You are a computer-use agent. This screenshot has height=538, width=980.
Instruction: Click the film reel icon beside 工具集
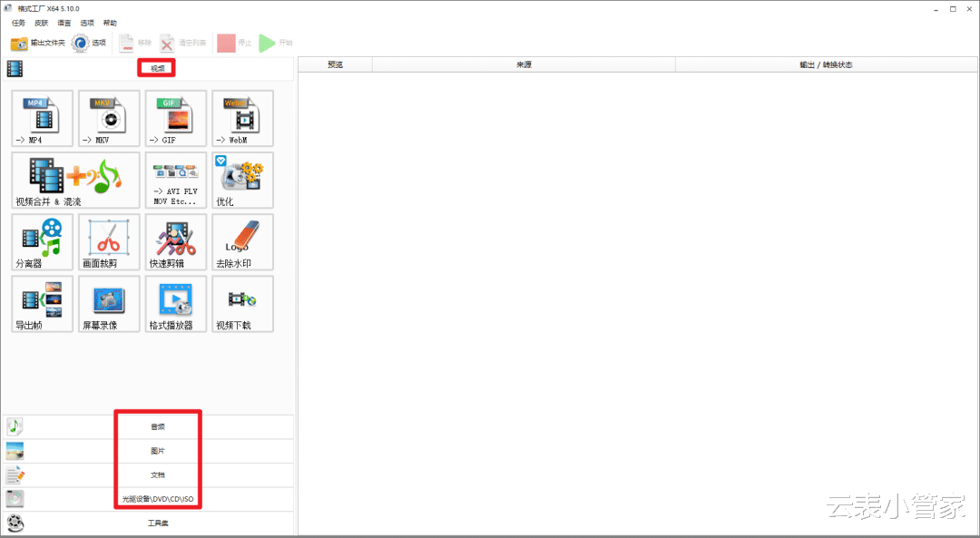tap(15, 523)
